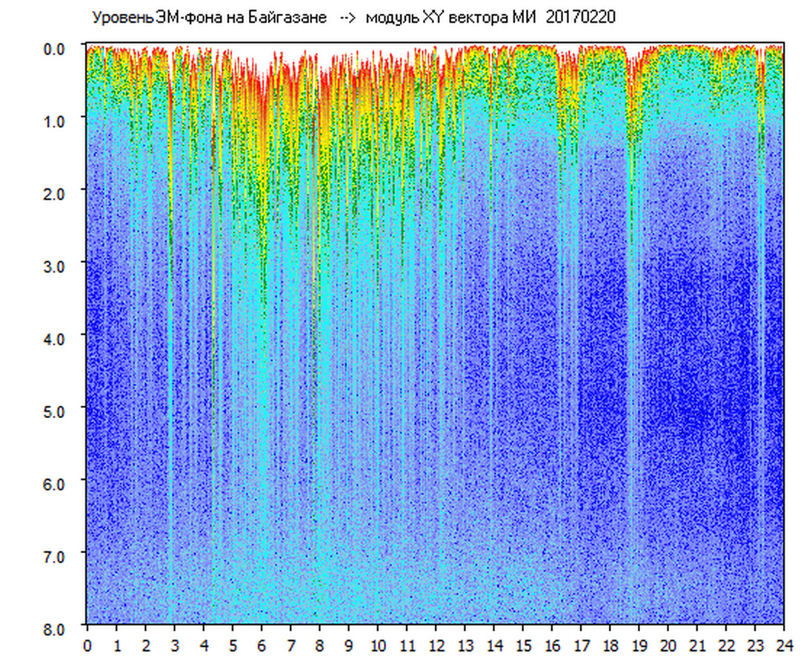Screen dimensions: 812x667
Task: Select the hour 9 x-axis label
Action: [349, 646]
